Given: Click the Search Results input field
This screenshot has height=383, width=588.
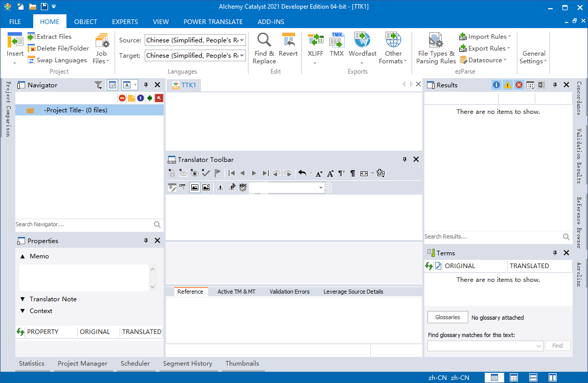Looking at the screenshot, I should pyautogui.click(x=493, y=236).
